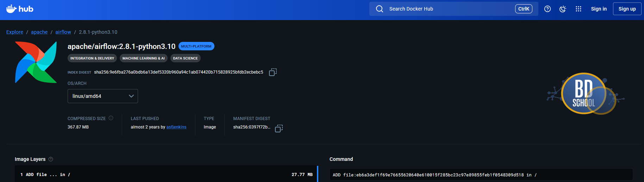Viewport: 644px width, 182px height.
Task: Open the apache breadcrumb link
Action: (x=39, y=32)
